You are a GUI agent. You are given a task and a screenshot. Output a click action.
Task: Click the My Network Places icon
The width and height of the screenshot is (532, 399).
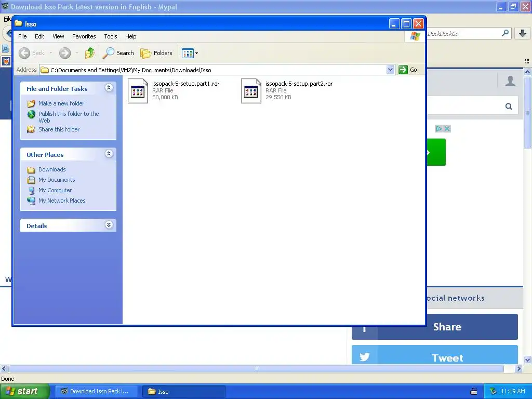coord(31,201)
